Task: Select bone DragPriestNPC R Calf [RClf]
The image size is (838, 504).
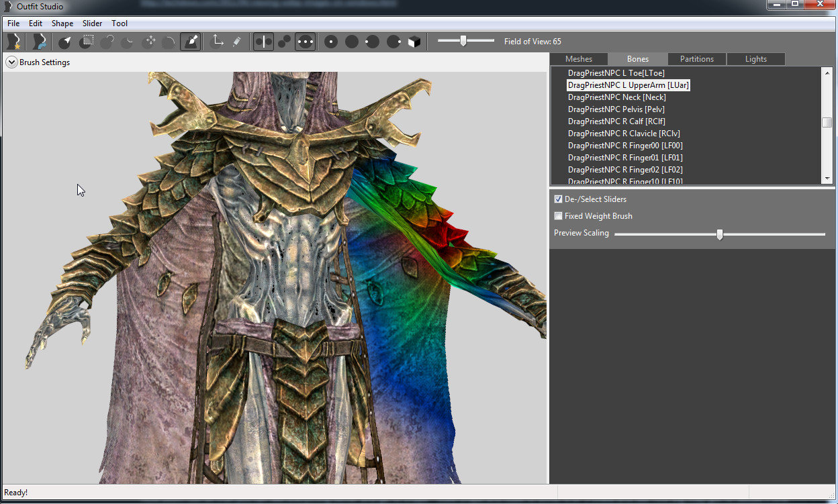Action: pos(616,121)
